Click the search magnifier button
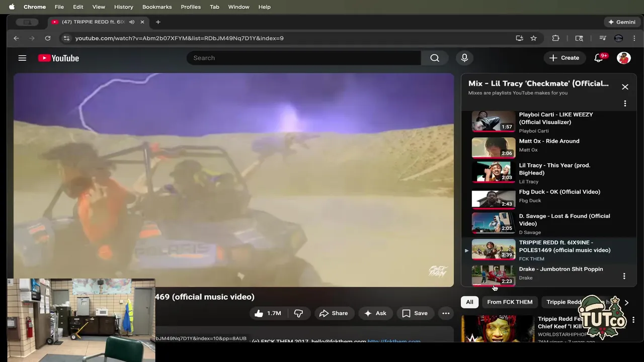Viewport: 644px width, 362px height. tap(435, 58)
